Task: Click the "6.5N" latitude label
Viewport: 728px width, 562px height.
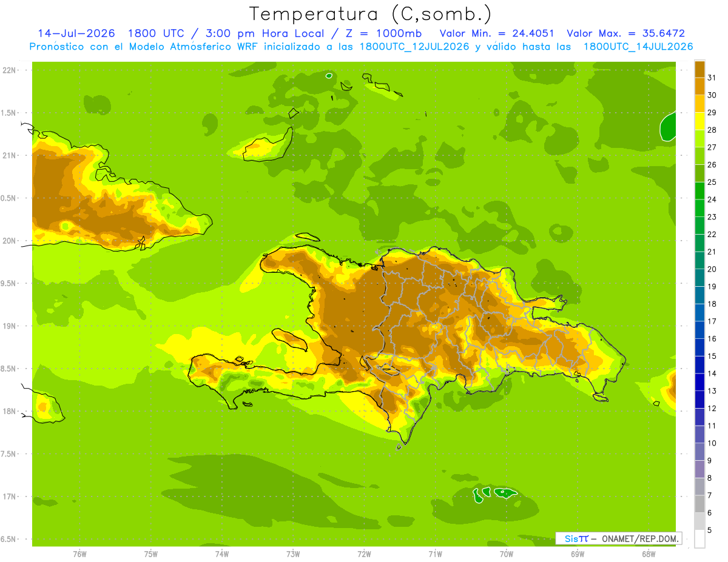Action: (8, 539)
